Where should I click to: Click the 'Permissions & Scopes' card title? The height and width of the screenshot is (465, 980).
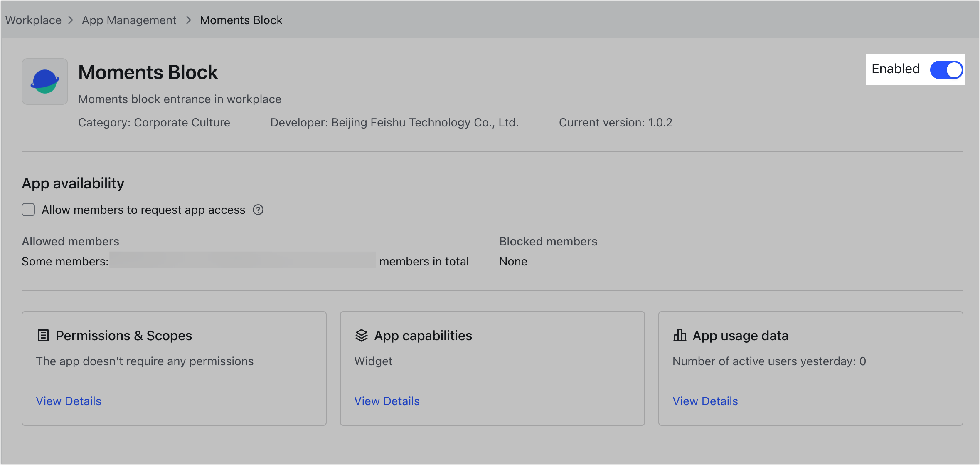(124, 335)
